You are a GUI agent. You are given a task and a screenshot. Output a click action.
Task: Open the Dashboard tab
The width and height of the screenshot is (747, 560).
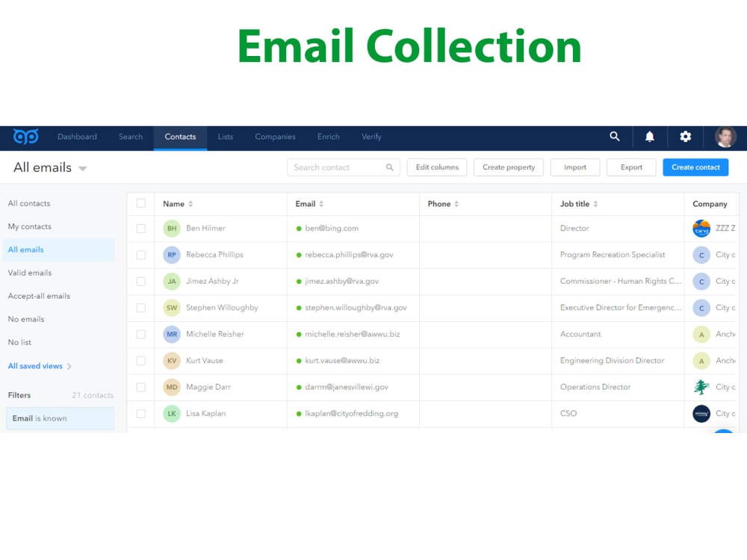[77, 137]
